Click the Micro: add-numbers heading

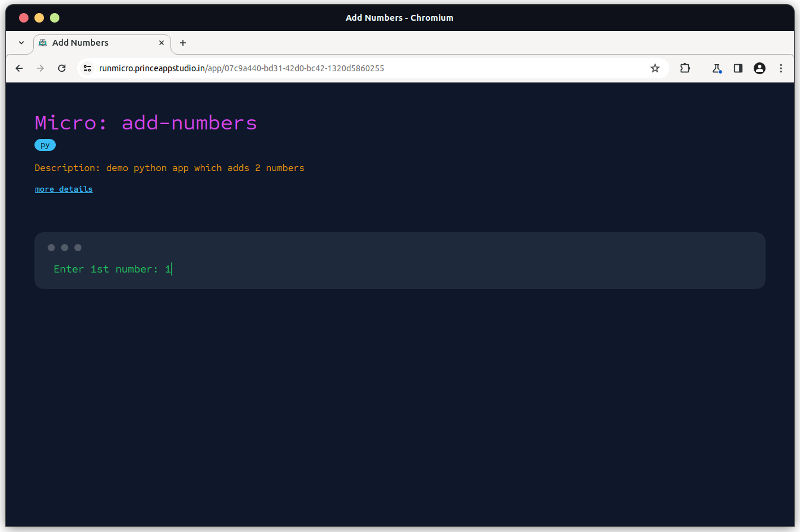pos(146,123)
